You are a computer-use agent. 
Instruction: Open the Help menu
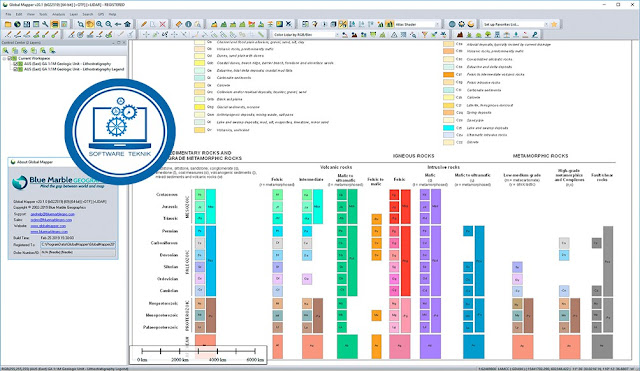coord(112,14)
